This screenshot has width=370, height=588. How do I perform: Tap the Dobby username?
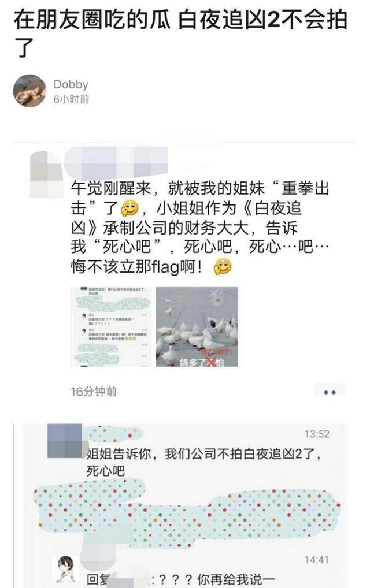tap(71, 84)
